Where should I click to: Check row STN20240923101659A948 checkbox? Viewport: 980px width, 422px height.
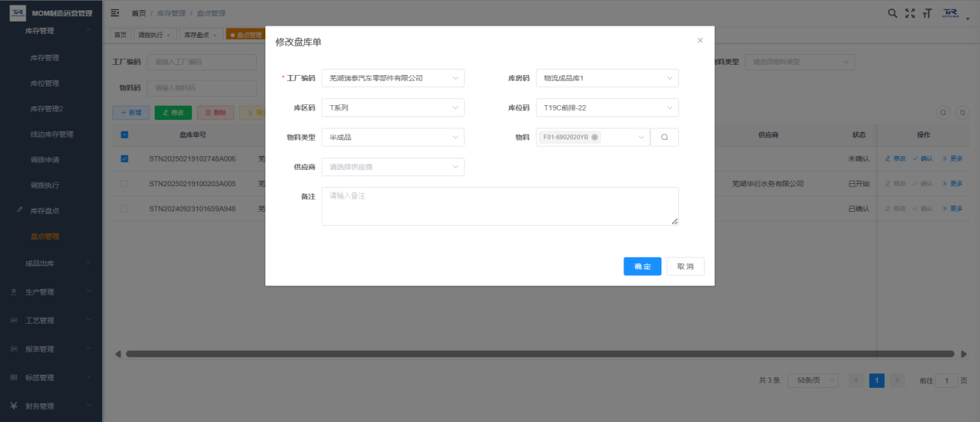point(125,209)
